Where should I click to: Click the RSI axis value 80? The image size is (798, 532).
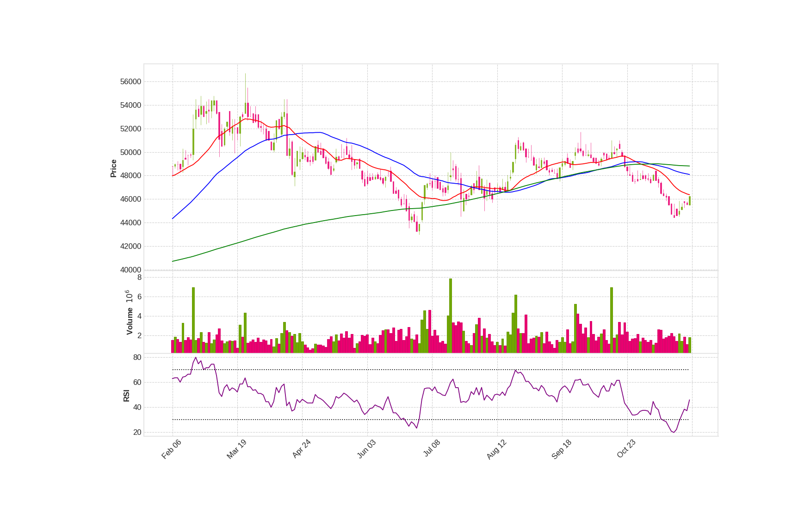(137, 358)
